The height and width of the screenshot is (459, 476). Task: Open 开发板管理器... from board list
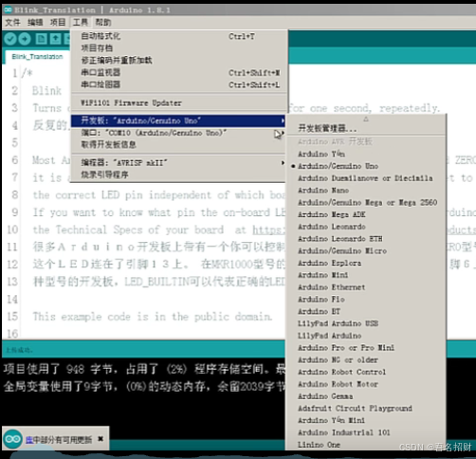click(x=366, y=128)
